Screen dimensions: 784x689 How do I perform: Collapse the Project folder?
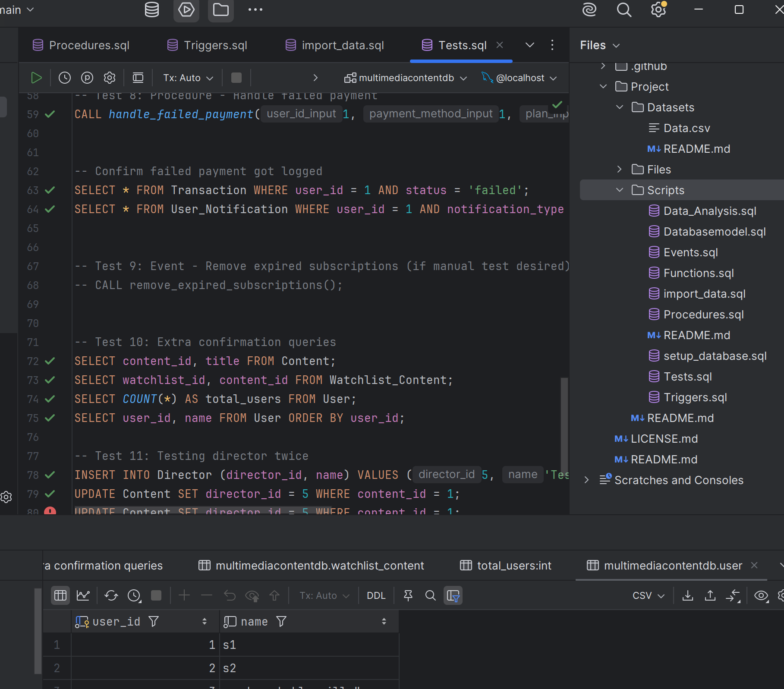click(x=603, y=87)
